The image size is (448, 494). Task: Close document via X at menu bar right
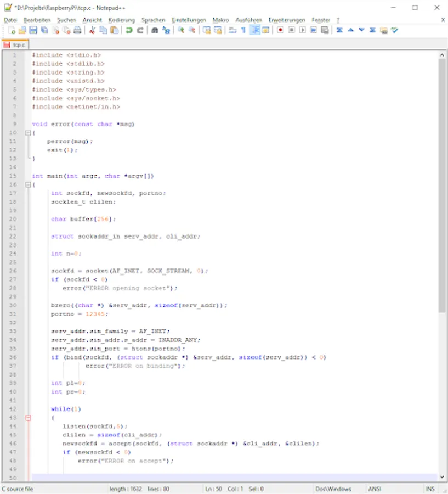[443, 20]
